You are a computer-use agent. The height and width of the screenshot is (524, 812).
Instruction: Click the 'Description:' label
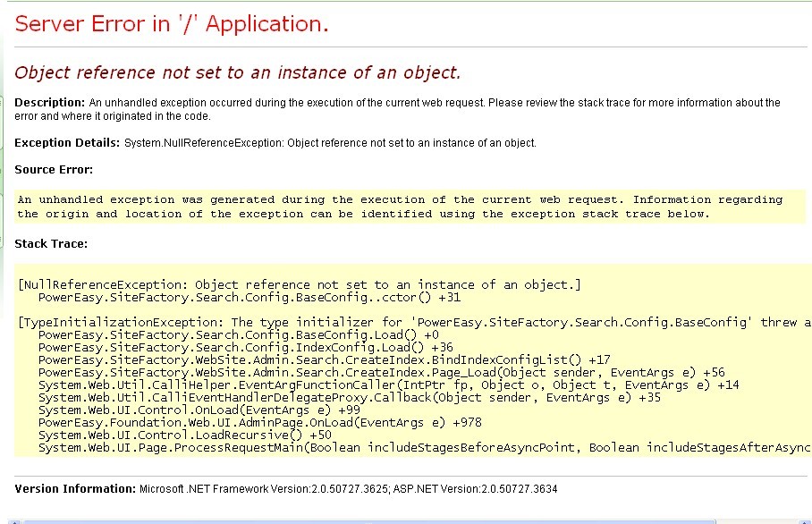pos(49,103)
